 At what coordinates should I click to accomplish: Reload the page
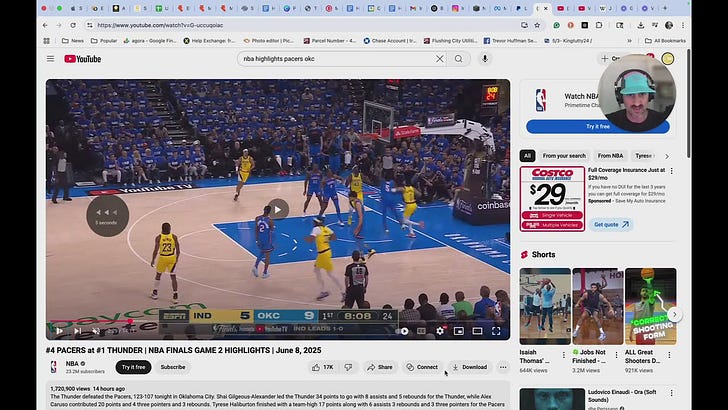73,25
